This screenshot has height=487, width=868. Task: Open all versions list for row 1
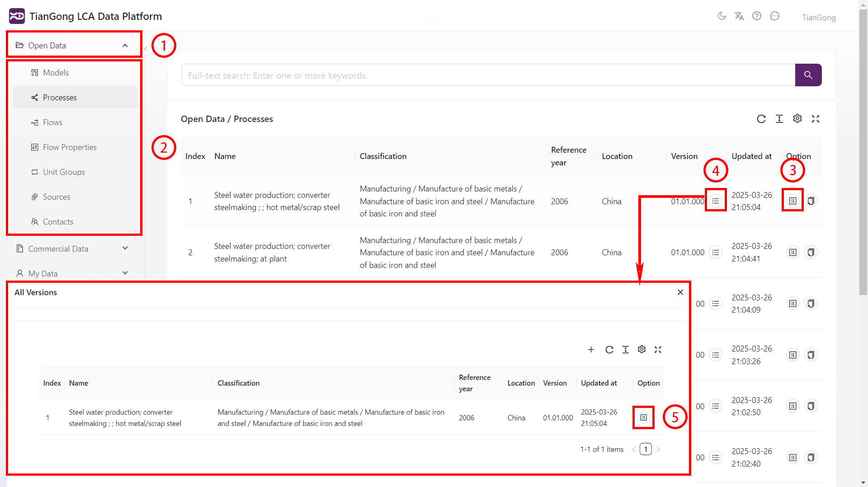pos(715,201)
